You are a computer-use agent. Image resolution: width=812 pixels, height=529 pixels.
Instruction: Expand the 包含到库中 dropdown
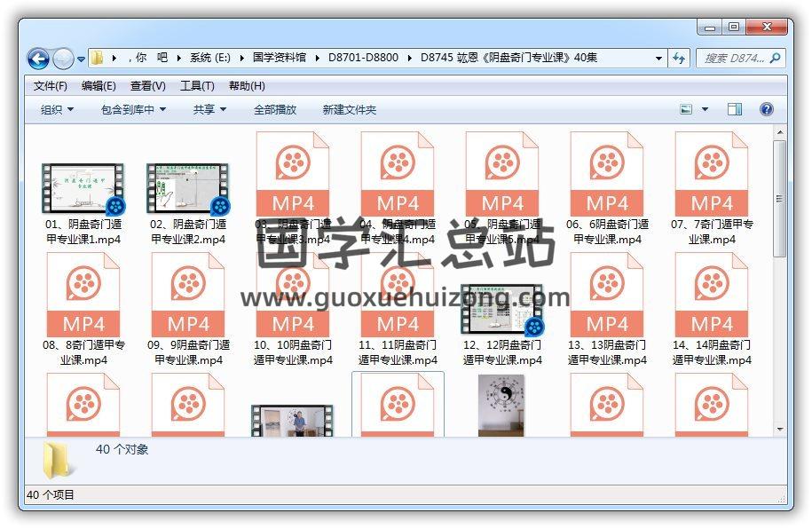(x=134, y=109)
